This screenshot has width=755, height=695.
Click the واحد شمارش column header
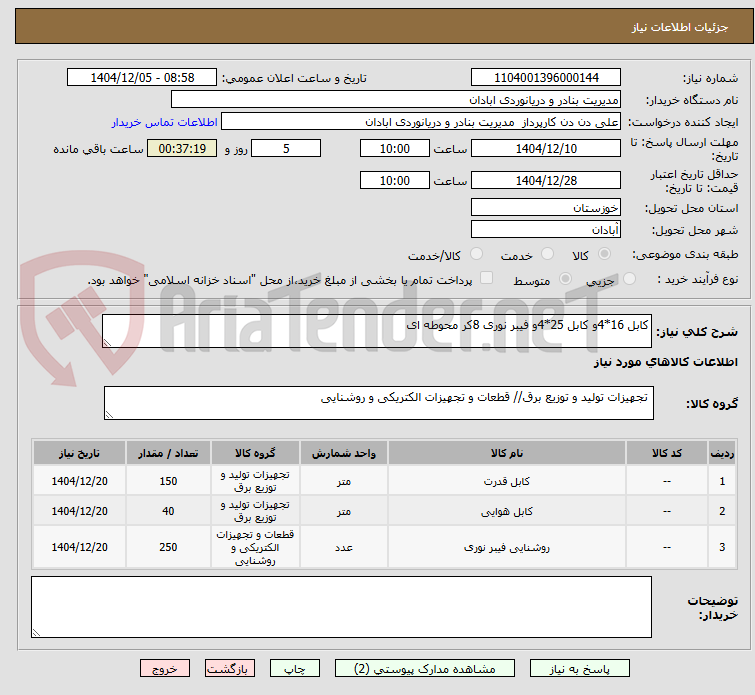(x=344, y=453)
